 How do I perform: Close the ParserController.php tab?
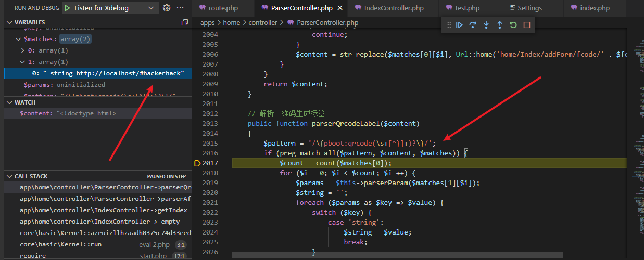[340, 8]
